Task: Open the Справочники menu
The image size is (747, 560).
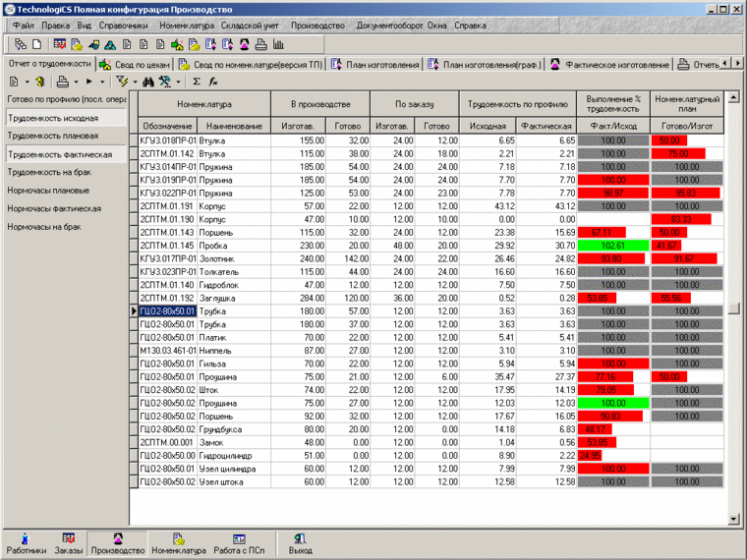Action: 124,26
